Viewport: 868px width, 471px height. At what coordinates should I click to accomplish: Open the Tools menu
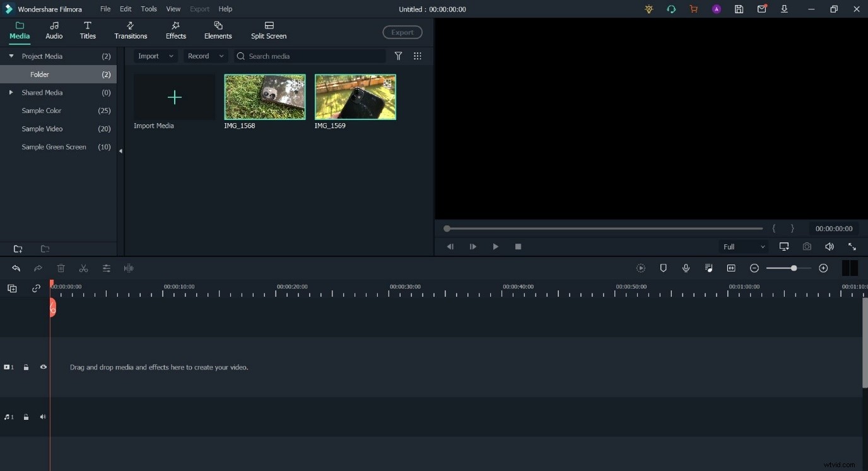(148, 9)
